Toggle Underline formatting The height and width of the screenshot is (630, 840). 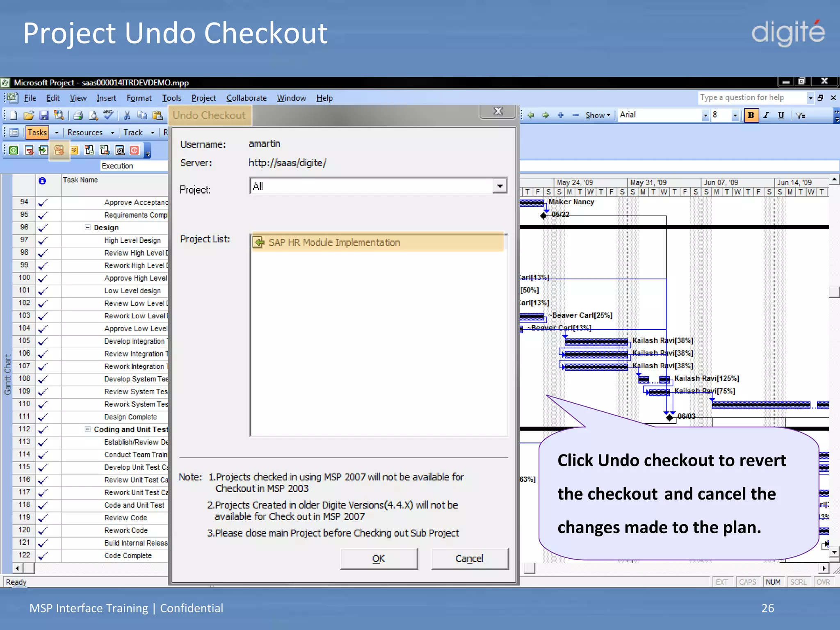click(x=781, y=115)
